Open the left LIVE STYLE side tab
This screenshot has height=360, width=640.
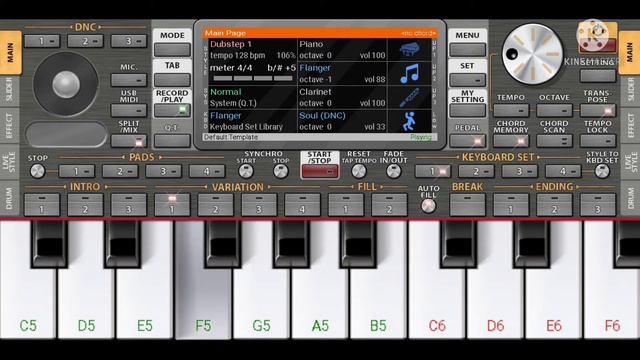[10, 162]
